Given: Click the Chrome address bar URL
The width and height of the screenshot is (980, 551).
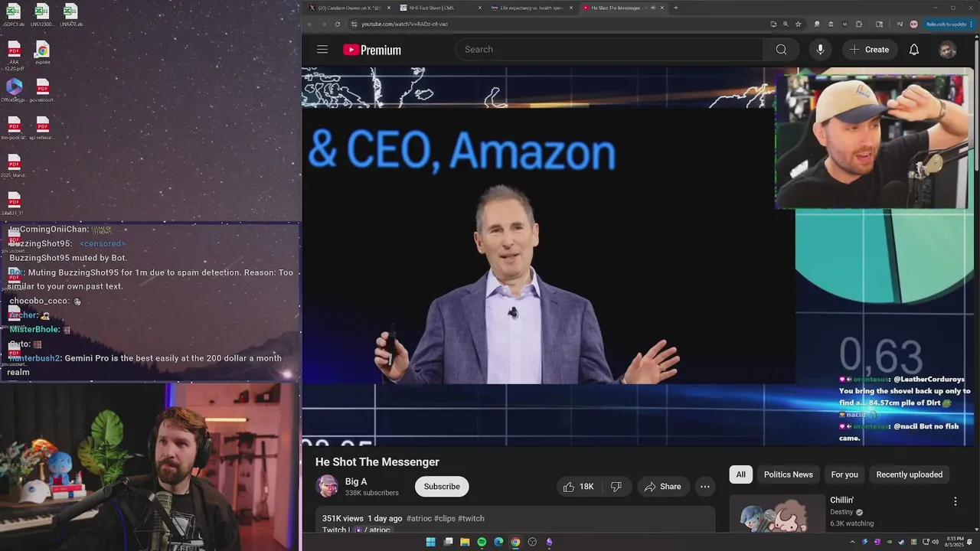Looking at the screenshot, I should pos(404,24).
